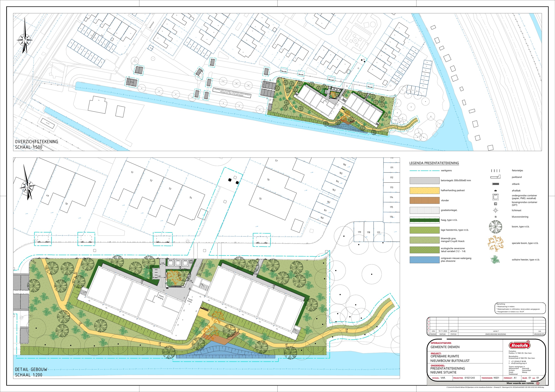Select the blue ontgraven nieuwe watergang swatch

coord(424,260)
